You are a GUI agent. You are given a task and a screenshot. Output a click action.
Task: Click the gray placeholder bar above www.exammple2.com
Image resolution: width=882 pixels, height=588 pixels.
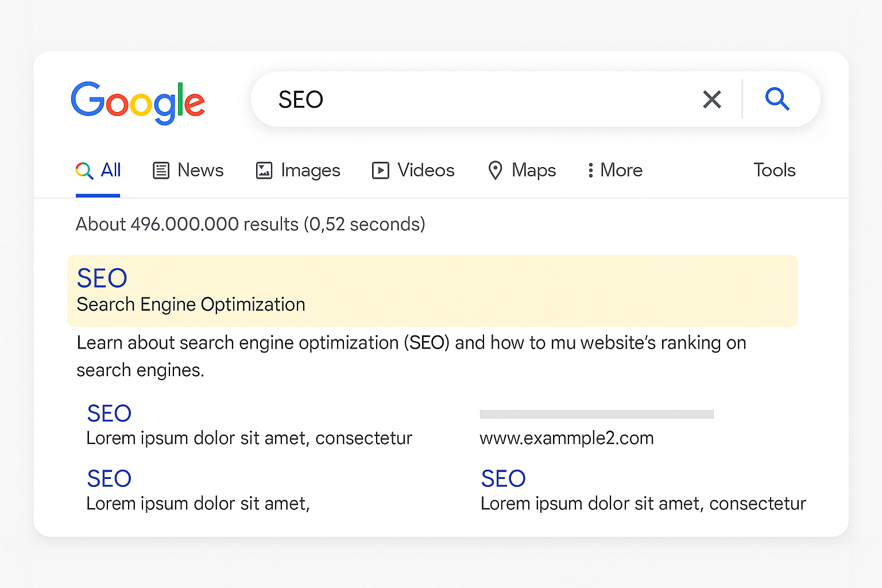tap(596, 415)
